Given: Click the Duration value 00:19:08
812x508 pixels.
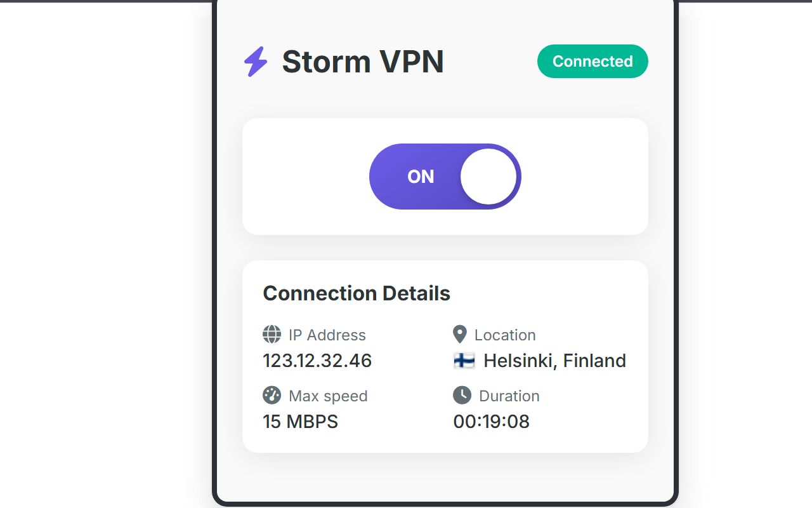Looking at the screenshot, I should [x=491, y=421].
